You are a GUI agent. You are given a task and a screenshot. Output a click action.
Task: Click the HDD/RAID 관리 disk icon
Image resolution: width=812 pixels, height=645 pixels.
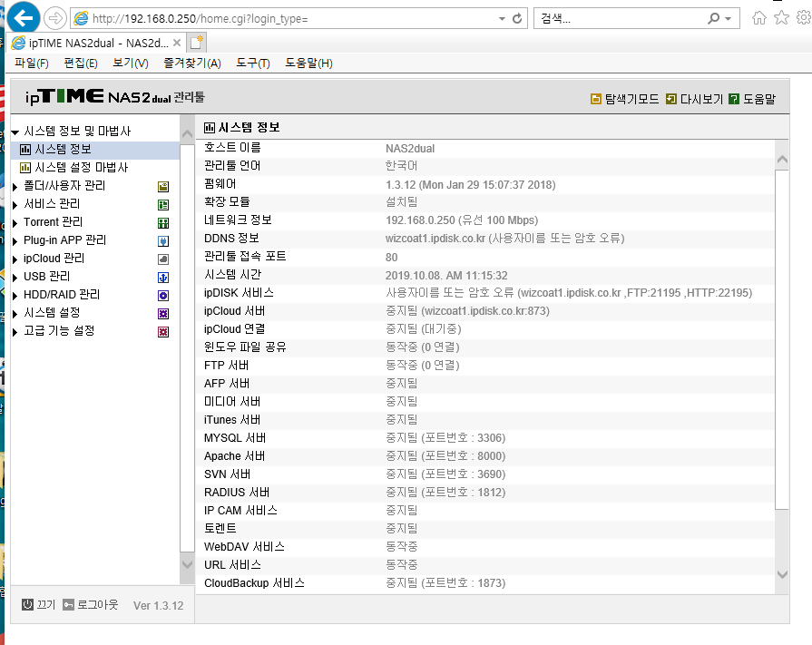coord(163,296)
